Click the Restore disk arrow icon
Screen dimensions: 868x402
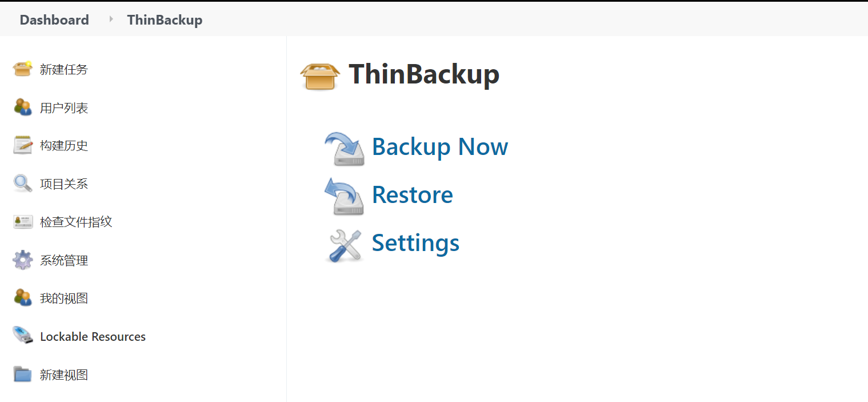[x=345, y=196]
